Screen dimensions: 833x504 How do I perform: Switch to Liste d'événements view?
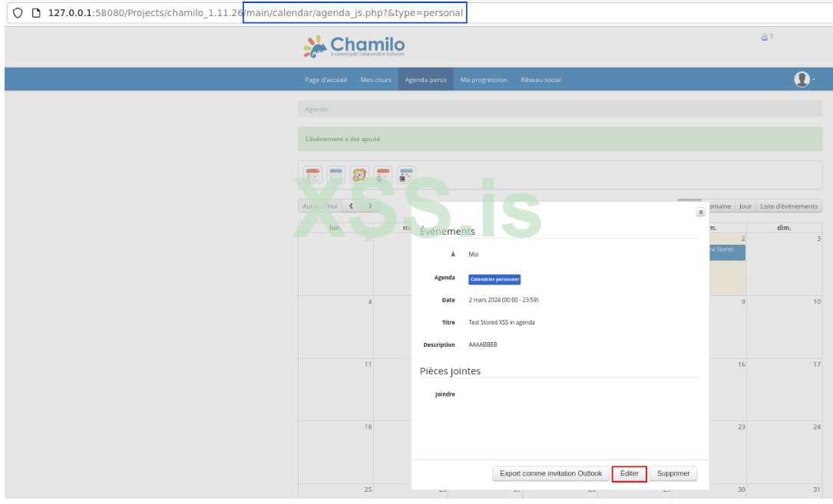click(x=788, y=206)
